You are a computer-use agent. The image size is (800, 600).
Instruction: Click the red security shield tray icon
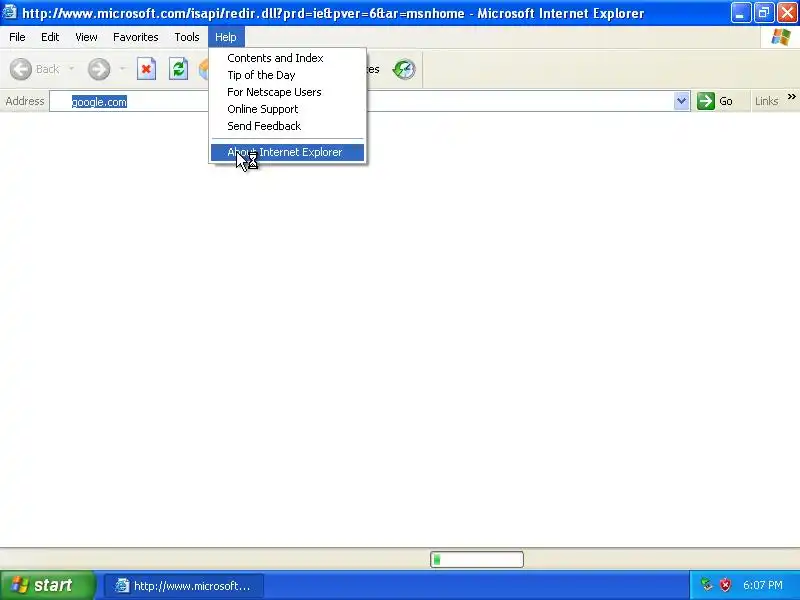click(725, 585)
